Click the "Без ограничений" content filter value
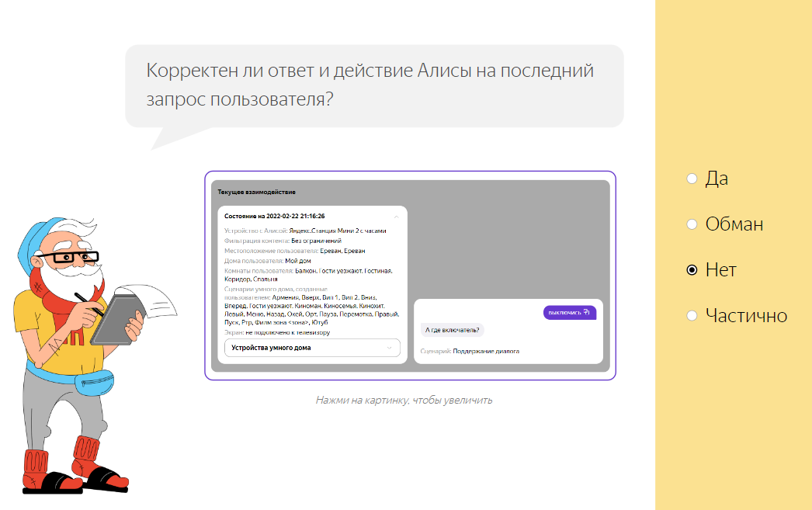 [316, 241]
